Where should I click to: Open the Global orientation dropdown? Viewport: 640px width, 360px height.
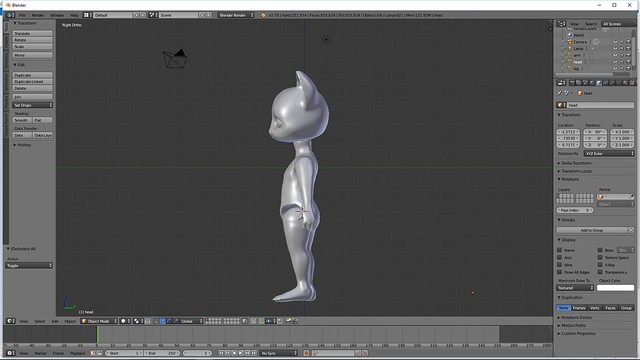[191, 321]
